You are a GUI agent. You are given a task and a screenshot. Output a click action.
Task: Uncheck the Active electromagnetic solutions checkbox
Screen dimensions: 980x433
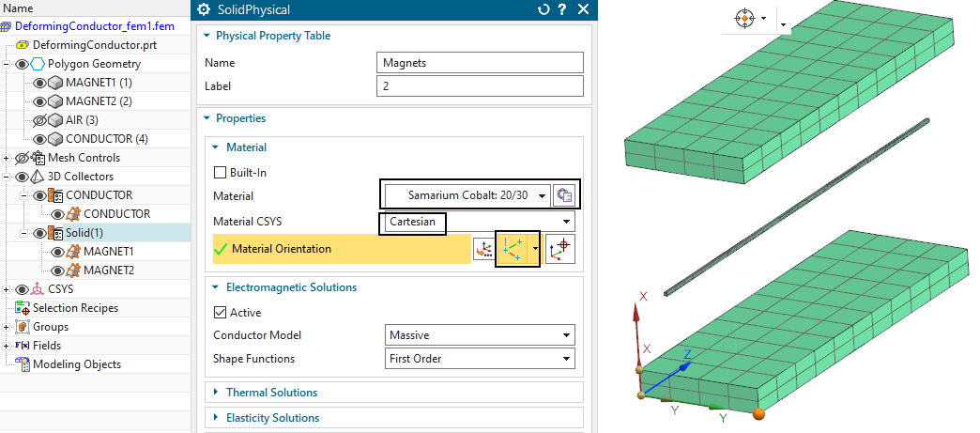click(x=221, y=313)
